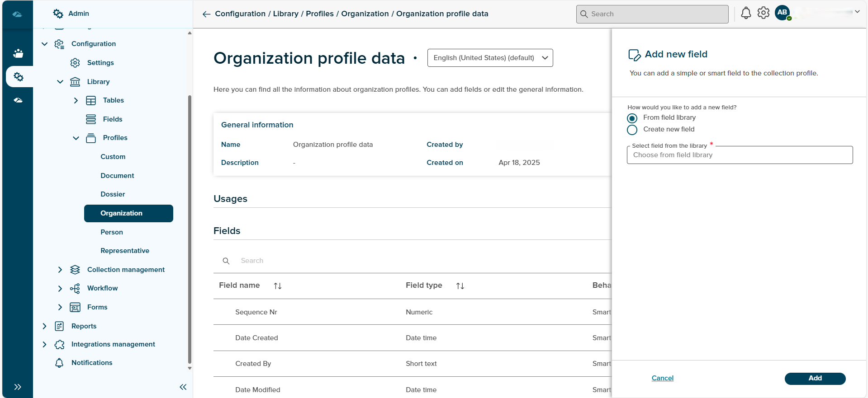Click the Settings gear icon in tree
Screen dimensions: 868x398
tap(75, 63)
